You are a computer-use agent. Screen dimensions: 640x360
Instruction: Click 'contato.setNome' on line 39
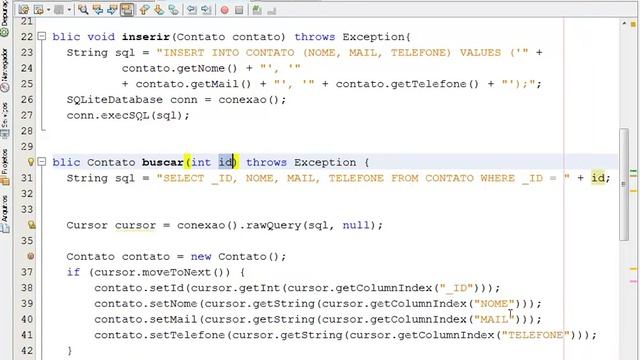[146, 304]
